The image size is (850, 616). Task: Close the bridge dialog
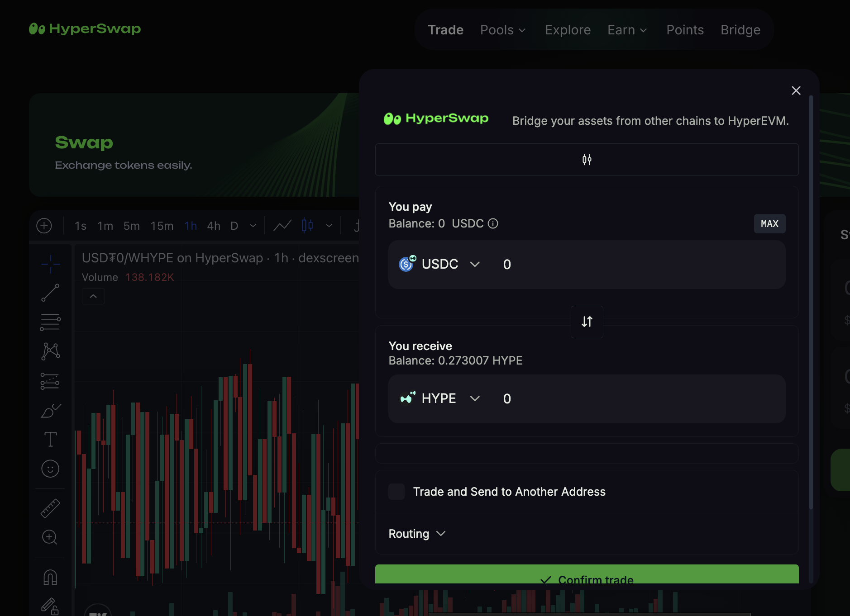click(796, 90)
